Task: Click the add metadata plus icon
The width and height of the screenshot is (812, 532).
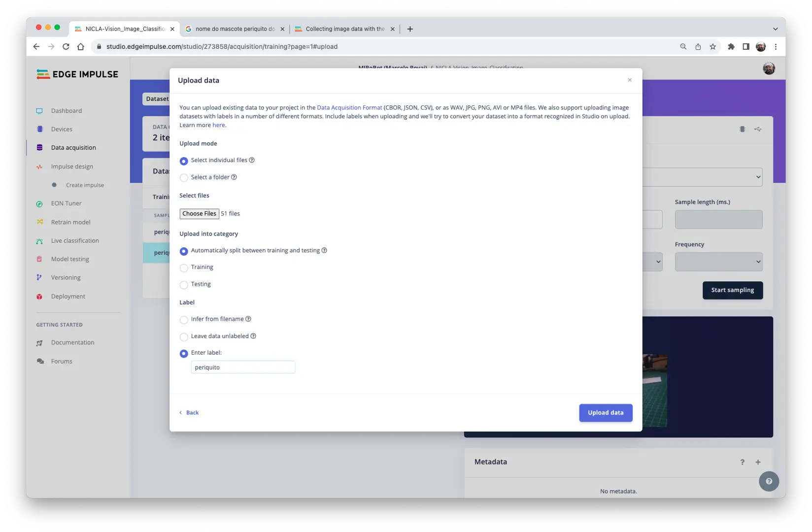Action: pos(758,462)
